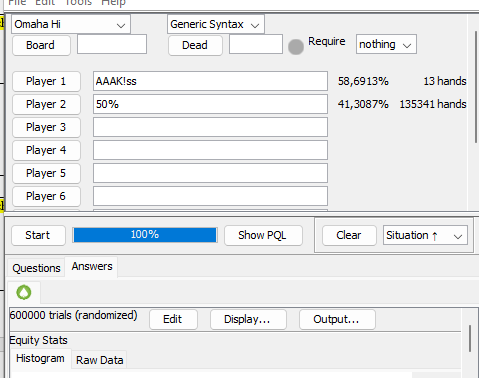479x378 pixels.
Task: Click the gray Require status circle
Action: coord(296,47)
